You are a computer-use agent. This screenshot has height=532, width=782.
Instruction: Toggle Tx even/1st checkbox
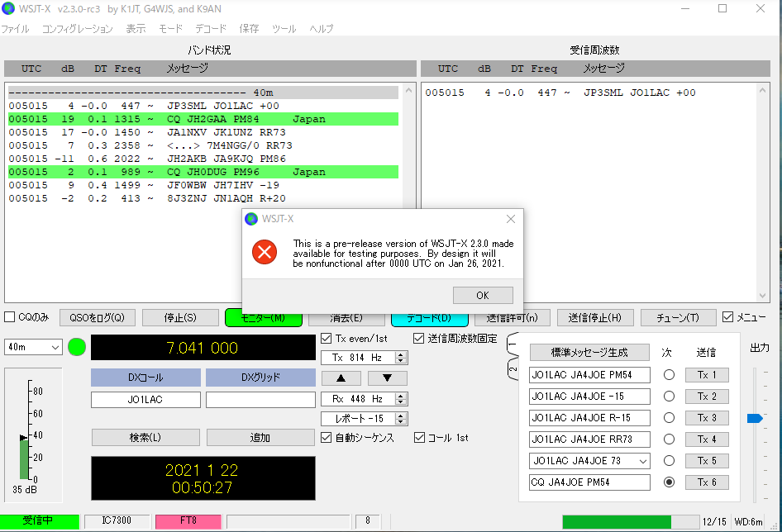point(327,339)
